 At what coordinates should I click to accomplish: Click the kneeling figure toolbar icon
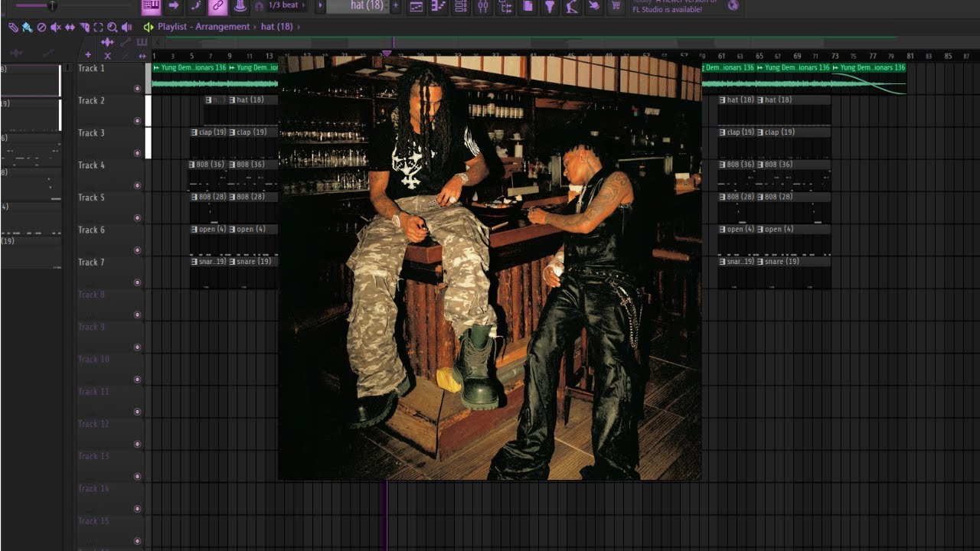(x=572, y=6)
